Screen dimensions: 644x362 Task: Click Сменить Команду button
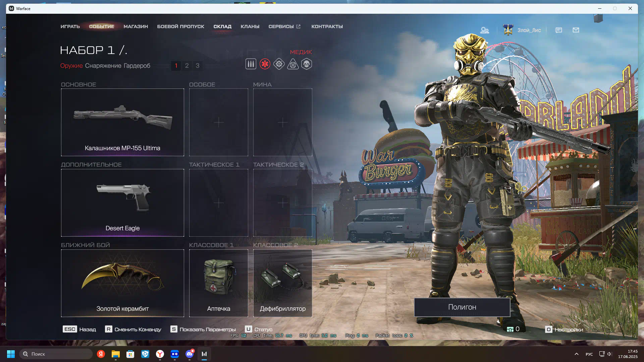(133, 329)
